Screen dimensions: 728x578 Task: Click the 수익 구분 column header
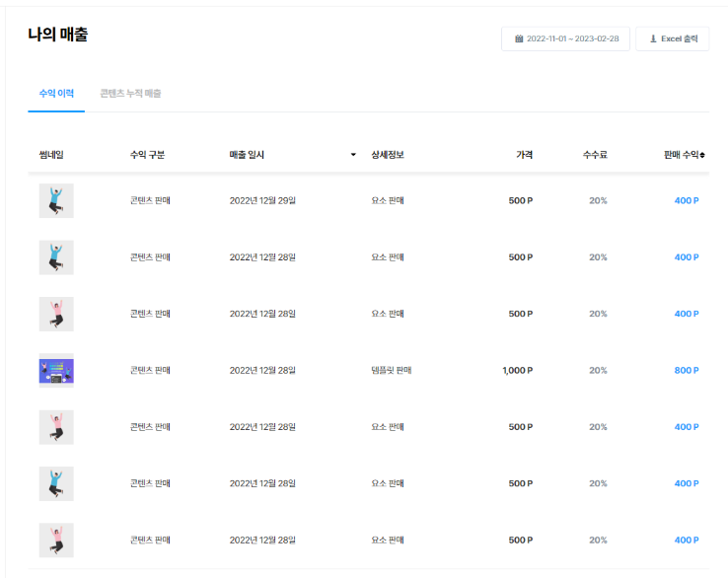pyautogui.click(x=147, y=155)
